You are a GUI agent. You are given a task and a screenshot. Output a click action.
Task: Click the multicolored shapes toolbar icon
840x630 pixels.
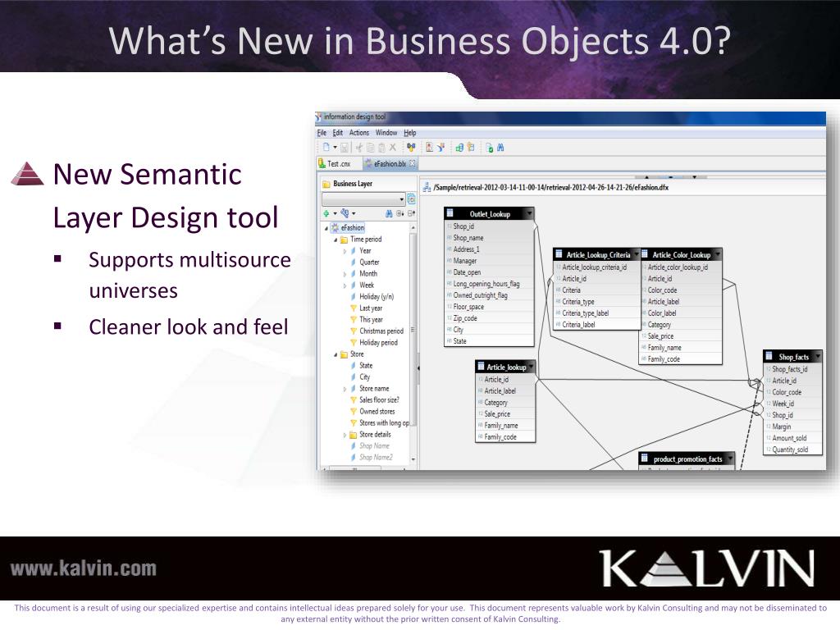click(x=411, y=148)
